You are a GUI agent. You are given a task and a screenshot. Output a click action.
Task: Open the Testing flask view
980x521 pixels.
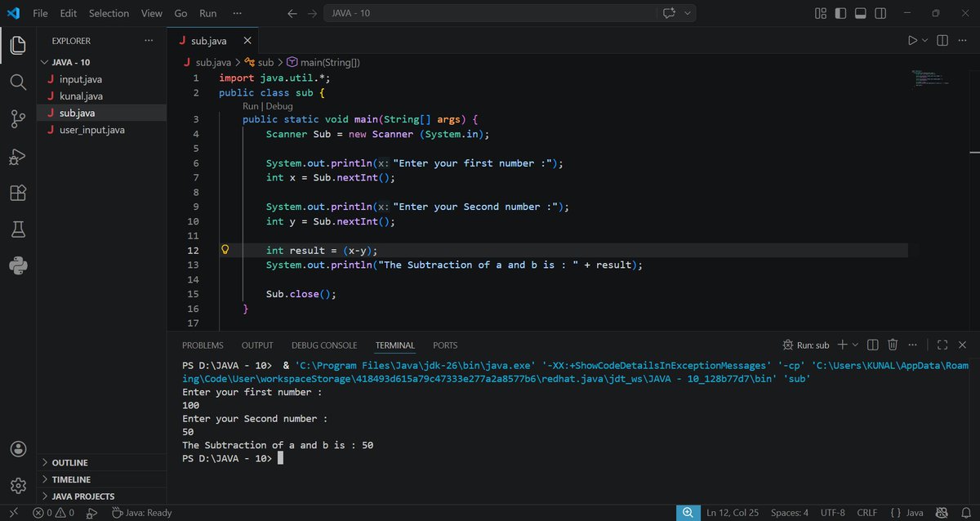click(x=18, y=229)
